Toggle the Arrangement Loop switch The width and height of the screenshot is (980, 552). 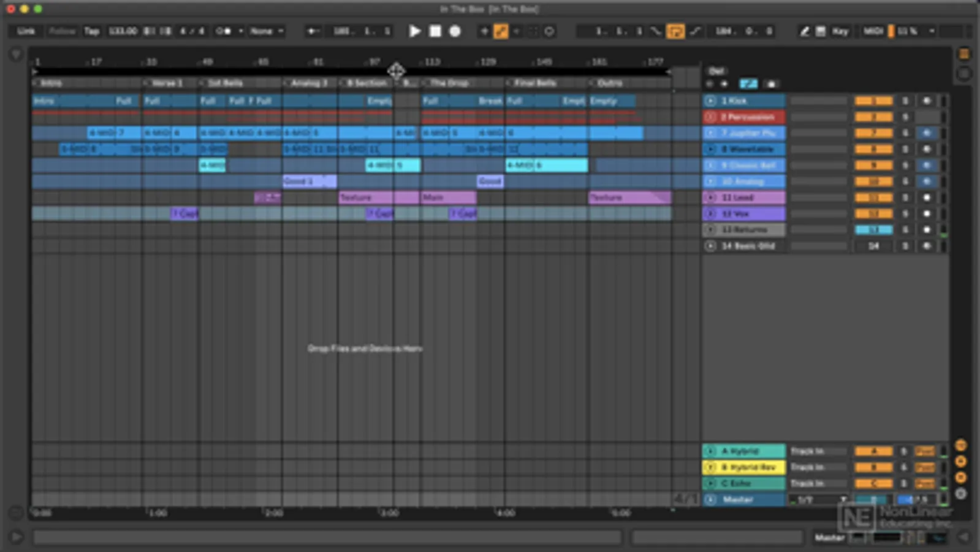pos(675,31)
